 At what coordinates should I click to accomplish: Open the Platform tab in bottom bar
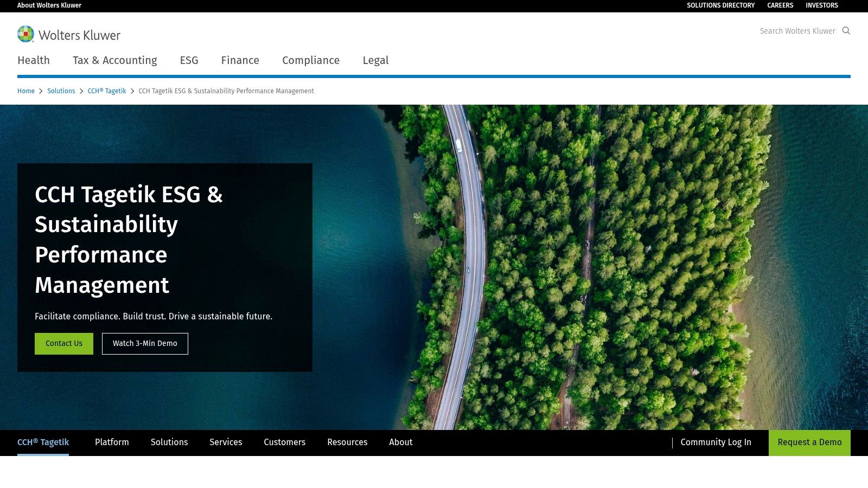[112, 442]
